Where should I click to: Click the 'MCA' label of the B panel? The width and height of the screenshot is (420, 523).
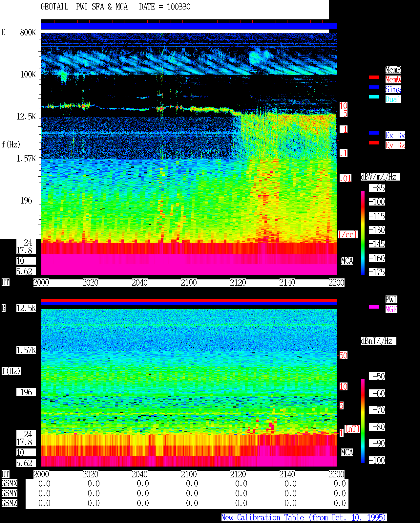pyautogui.click(x=347, y=452)
